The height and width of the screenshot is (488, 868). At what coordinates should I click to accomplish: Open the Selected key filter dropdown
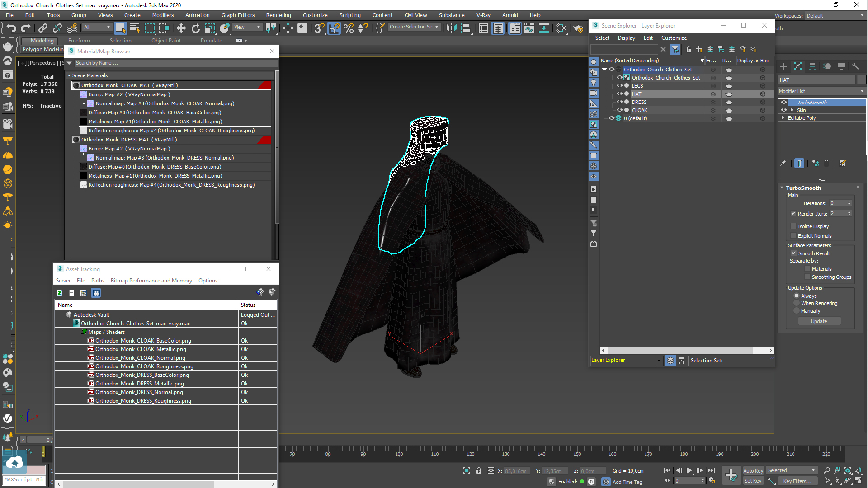(x=791, y=470)
